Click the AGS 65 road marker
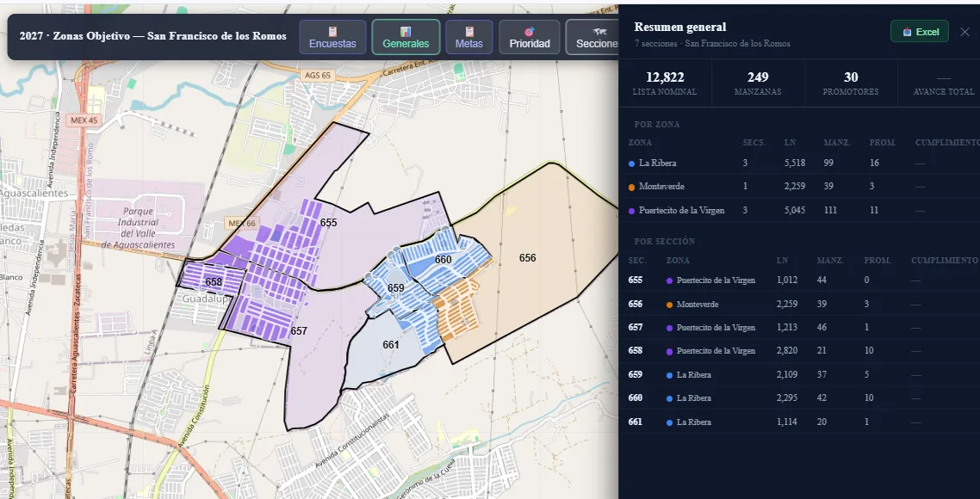This screenshot has width=980, height=499. point(318,75)
